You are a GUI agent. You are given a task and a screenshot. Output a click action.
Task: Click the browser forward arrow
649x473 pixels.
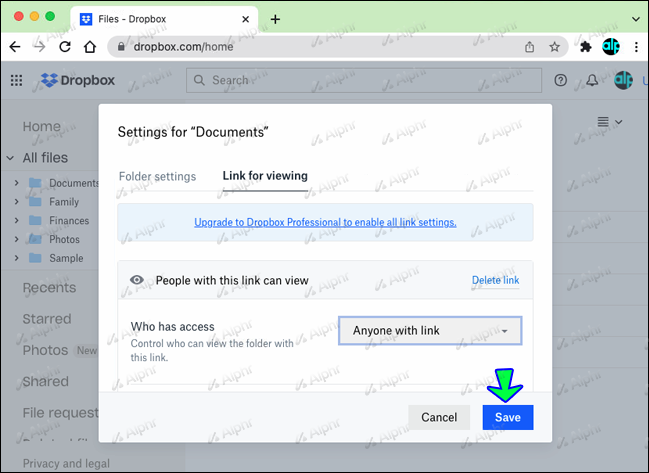(40, 47)
